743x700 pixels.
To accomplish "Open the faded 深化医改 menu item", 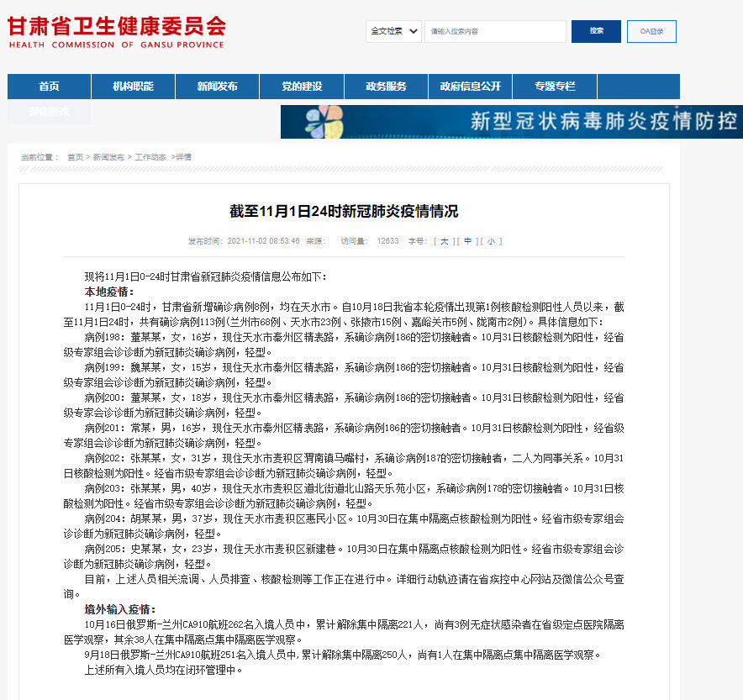I will click(x=49, y=112).
